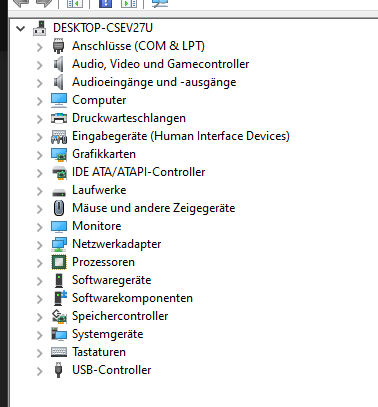
Task: Click the Prozessoren chip icon
Action: 59,262
